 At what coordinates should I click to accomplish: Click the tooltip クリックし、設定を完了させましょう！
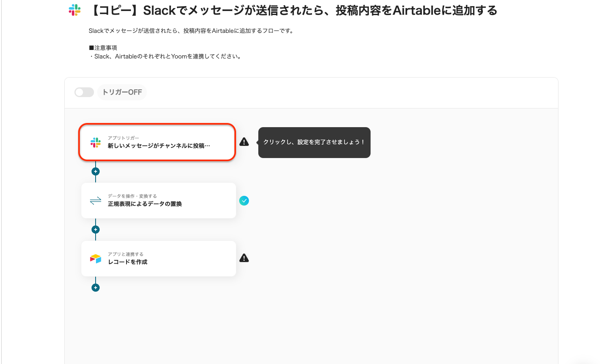(x=314, y=143)
